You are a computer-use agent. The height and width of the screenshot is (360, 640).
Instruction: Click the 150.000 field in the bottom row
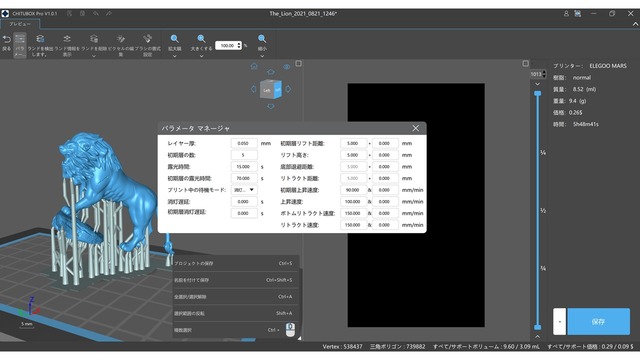tap(353, 225)
